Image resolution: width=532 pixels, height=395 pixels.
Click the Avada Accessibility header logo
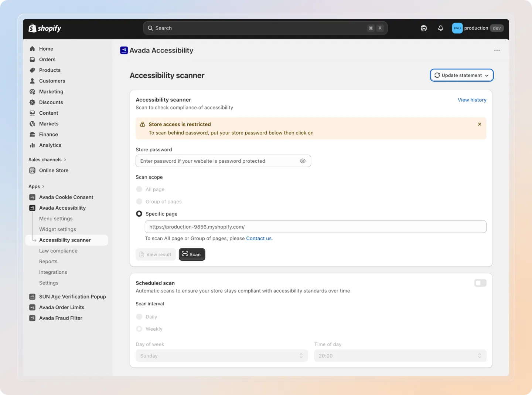click(124, 50)
